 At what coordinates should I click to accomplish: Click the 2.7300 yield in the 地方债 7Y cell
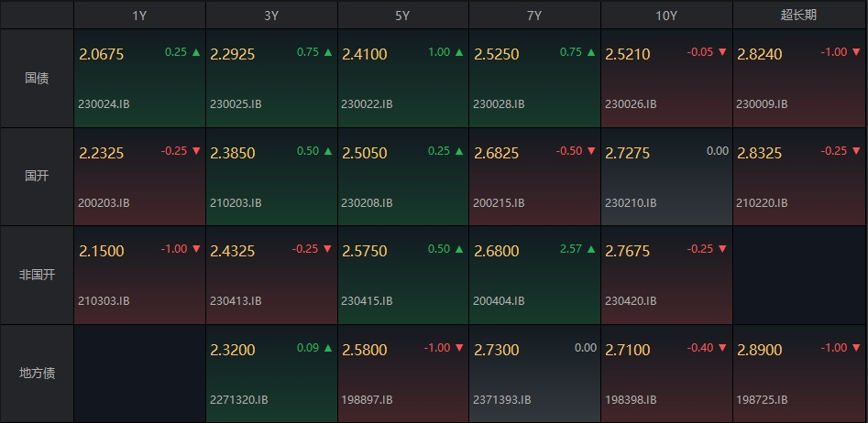tap(496, 350)
